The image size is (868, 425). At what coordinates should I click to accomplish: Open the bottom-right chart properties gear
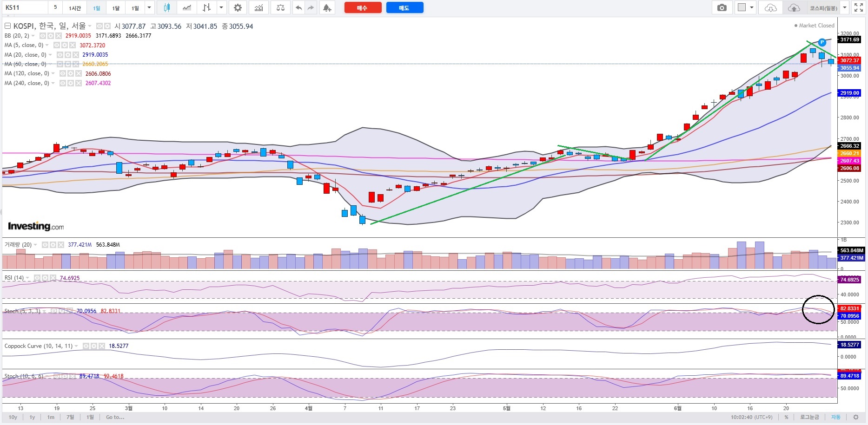pyautogui.click(x=856, y=417)
